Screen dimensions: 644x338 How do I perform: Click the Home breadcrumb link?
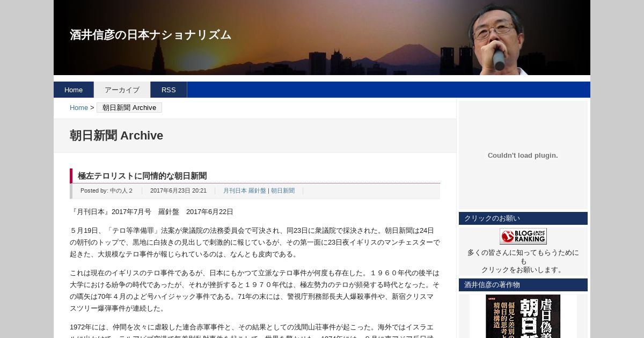point(79,107)
